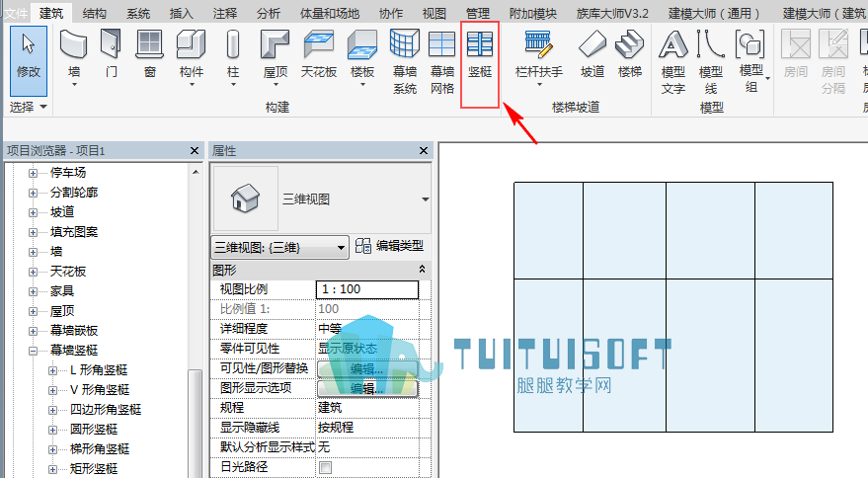Select 圆形竖梃 in the project browser
868x478 pixels.
[x=94, y=430]
